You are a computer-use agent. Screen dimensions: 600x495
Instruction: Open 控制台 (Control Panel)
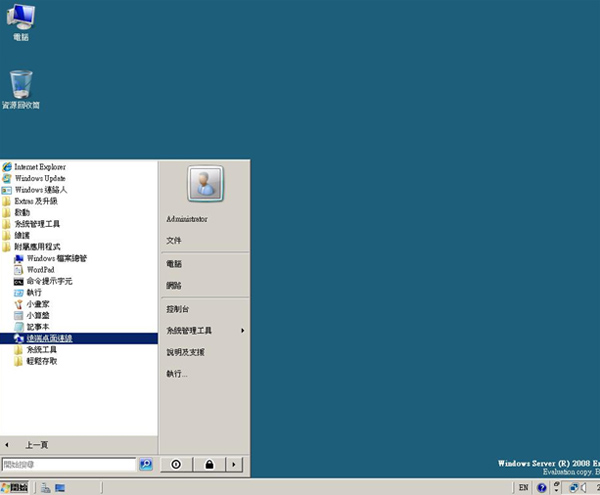pos(179,310)
